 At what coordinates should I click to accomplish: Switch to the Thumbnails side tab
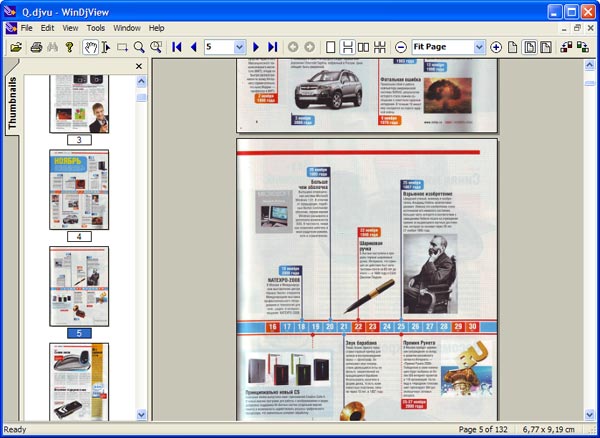pos(13,103)
